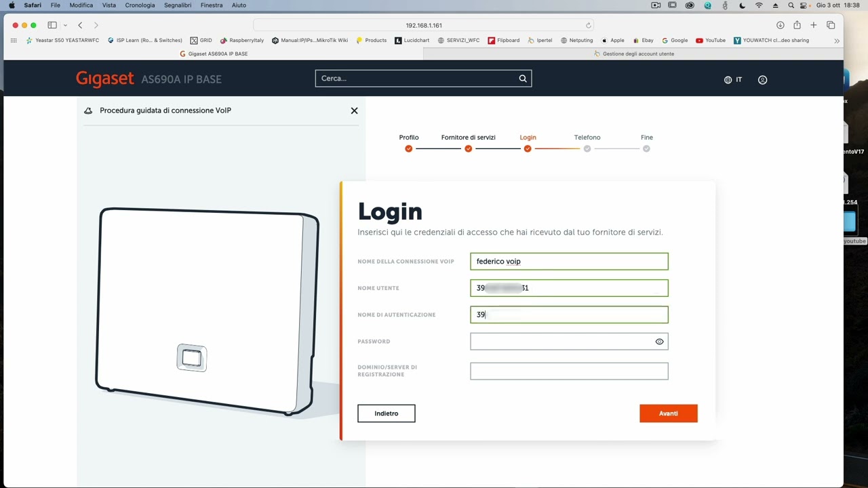This screenshot has height=488, width=868.
Task: Focus the Nome della connessione VoIP field
Action: point(569,262)
